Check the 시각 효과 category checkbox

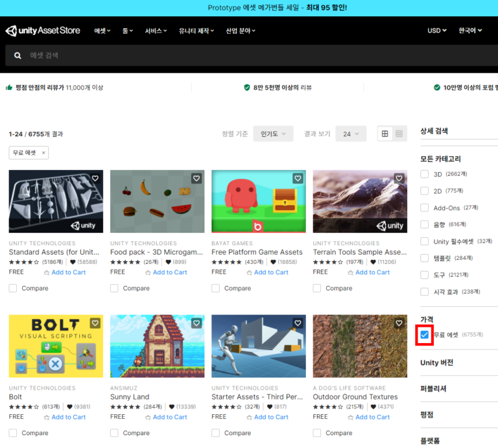click(424, 292)
